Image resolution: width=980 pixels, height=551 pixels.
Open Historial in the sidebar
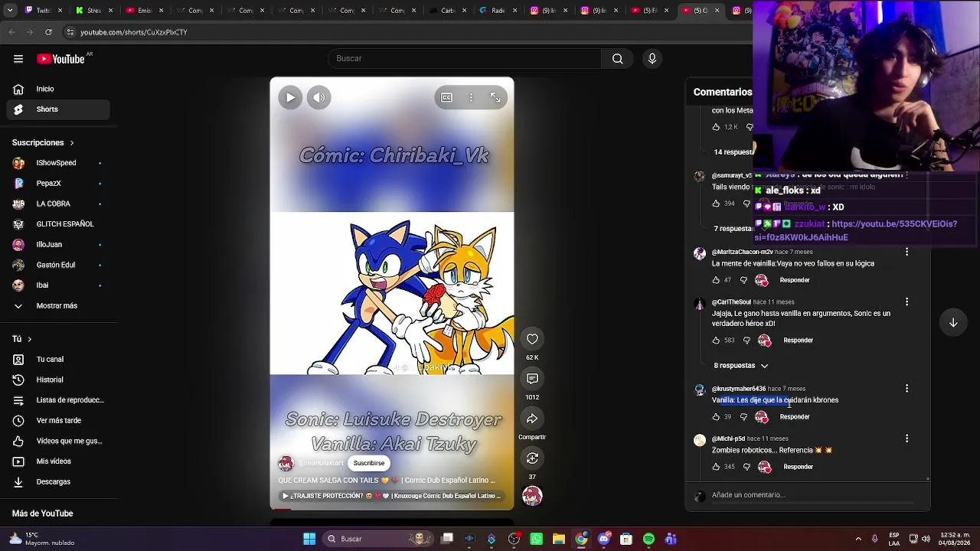[59, 380]
